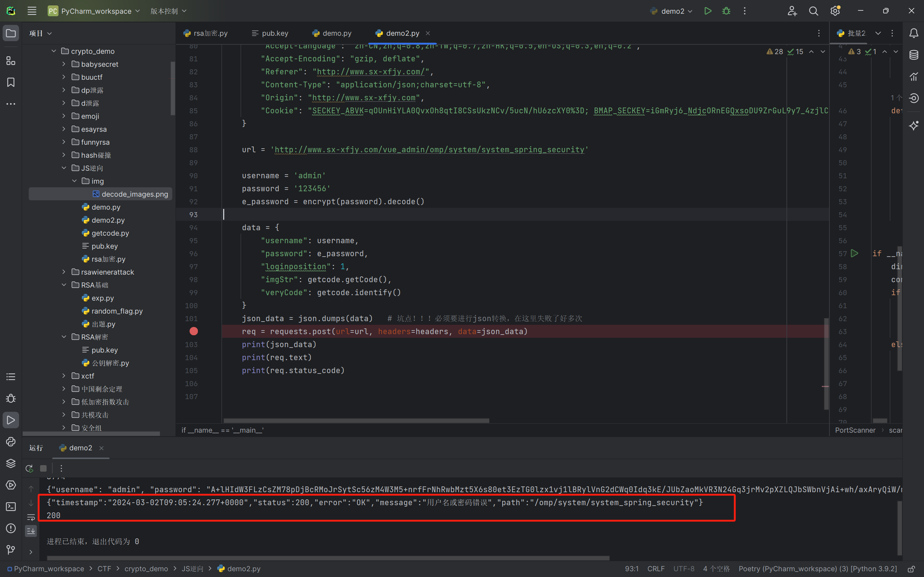Click CRLF line separator in status bar
The width and height of the screenshot is (924, 577).
[656, 569]
